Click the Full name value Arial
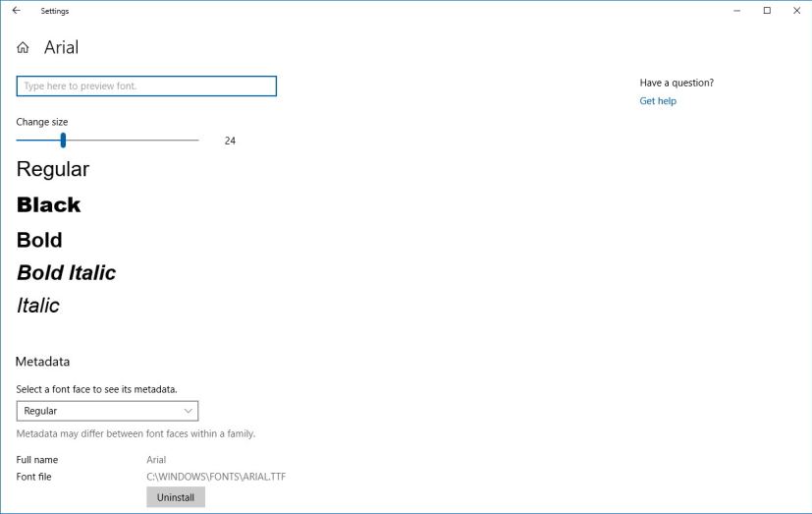Screen dimensions: 812x514 point(156,460)
